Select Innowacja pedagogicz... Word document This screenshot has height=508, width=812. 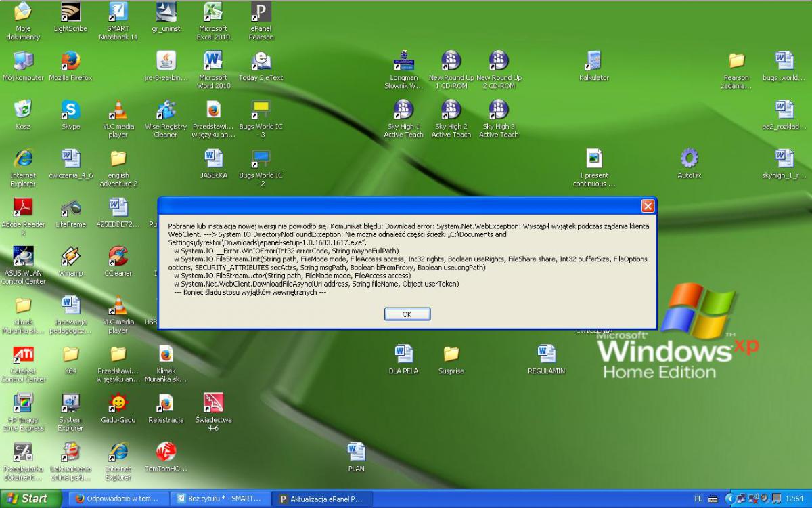[70, 314]
